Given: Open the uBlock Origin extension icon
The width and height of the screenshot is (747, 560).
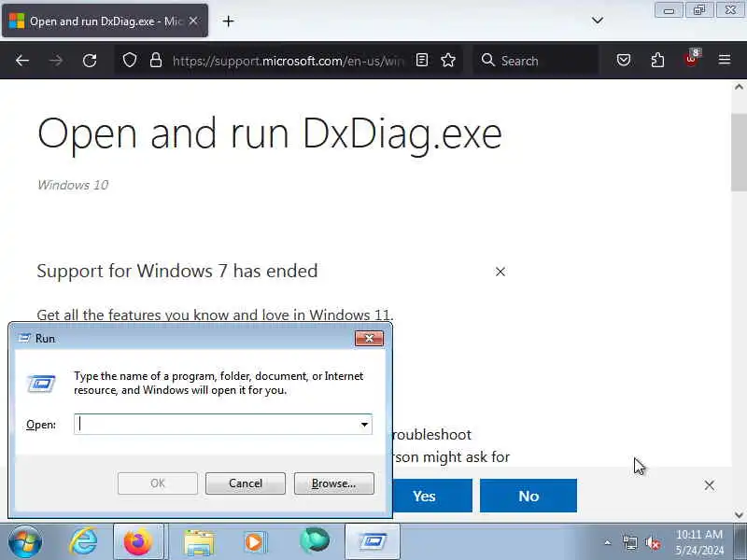Looking at the screenshot, I should (x=691, y=59).
